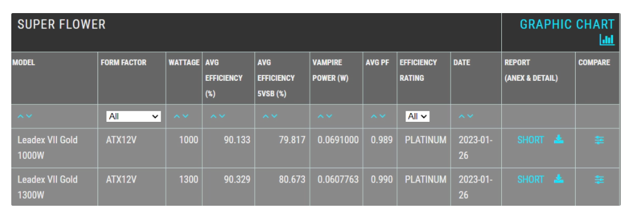Sort Model column ascending
The image size is (644, 220).
tap(21, 117)
